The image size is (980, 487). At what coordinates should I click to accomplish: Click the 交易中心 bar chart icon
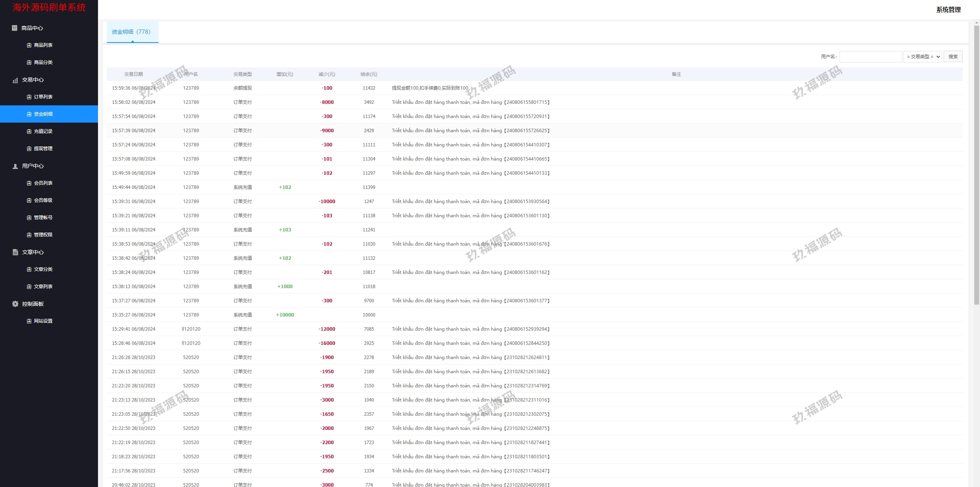[x=15, y=80]
